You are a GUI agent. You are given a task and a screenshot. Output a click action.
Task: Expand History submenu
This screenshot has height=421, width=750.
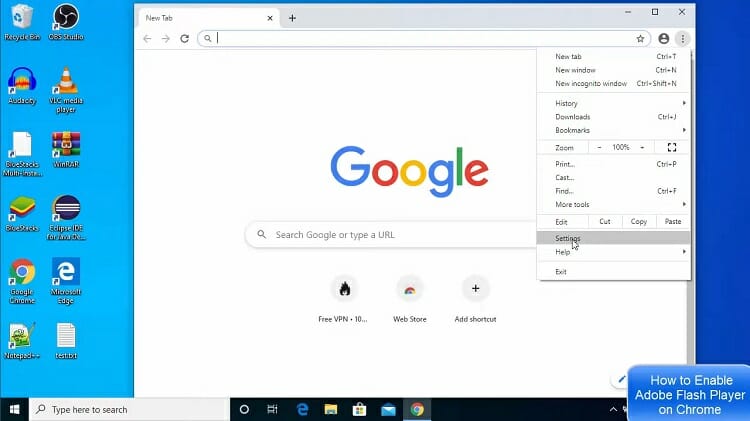pos(614,103)
